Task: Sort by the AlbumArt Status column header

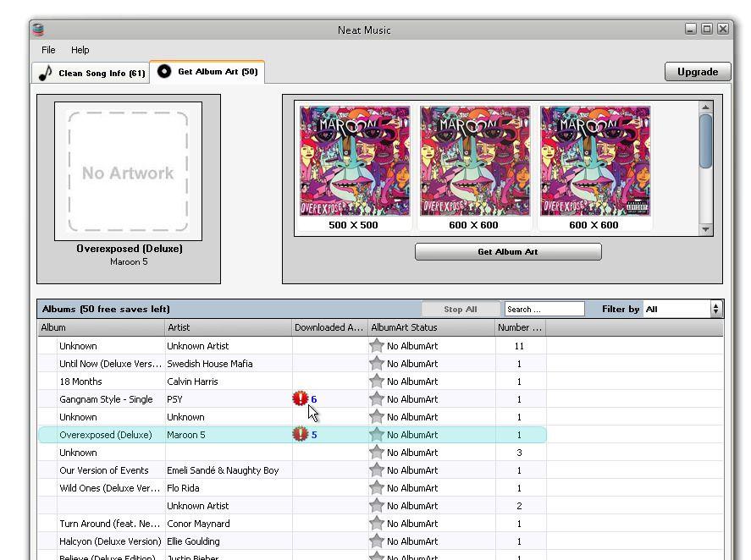Action: 432,327
